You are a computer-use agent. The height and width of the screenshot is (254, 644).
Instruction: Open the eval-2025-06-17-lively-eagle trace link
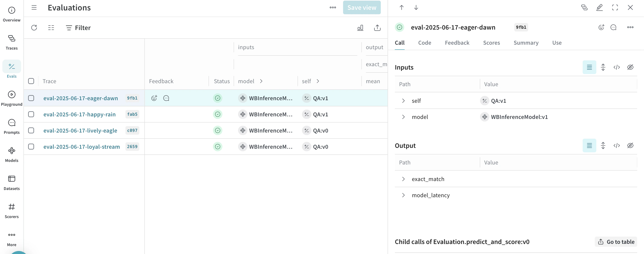click(x=80, y=131)
